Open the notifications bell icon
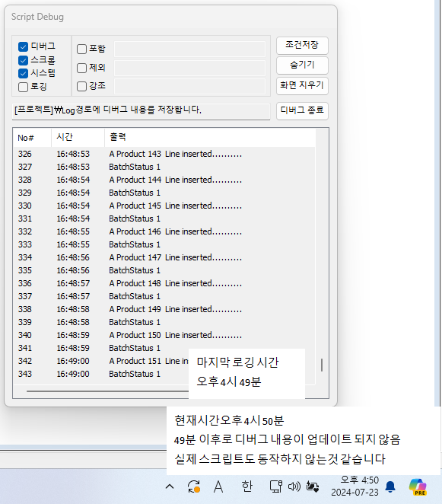The height and width of the screenshot is (504, 442). (x=390, y=486)
